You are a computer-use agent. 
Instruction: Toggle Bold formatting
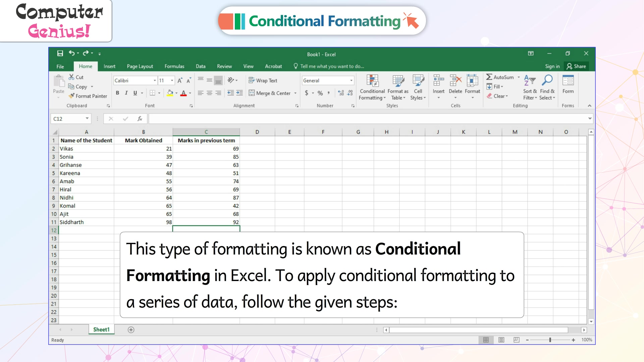click(x=117, y=93)
